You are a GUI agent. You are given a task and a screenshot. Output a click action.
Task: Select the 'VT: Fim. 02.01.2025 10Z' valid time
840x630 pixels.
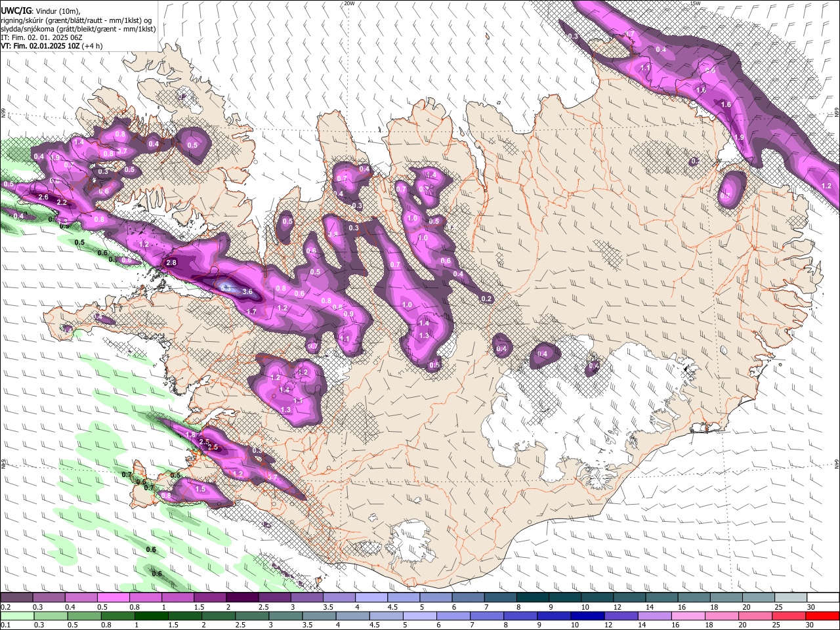tap(41, 47)
